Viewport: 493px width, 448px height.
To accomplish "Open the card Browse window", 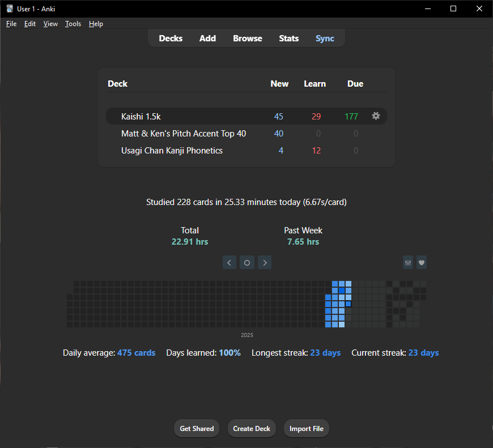I will click(x=248, y=39).
